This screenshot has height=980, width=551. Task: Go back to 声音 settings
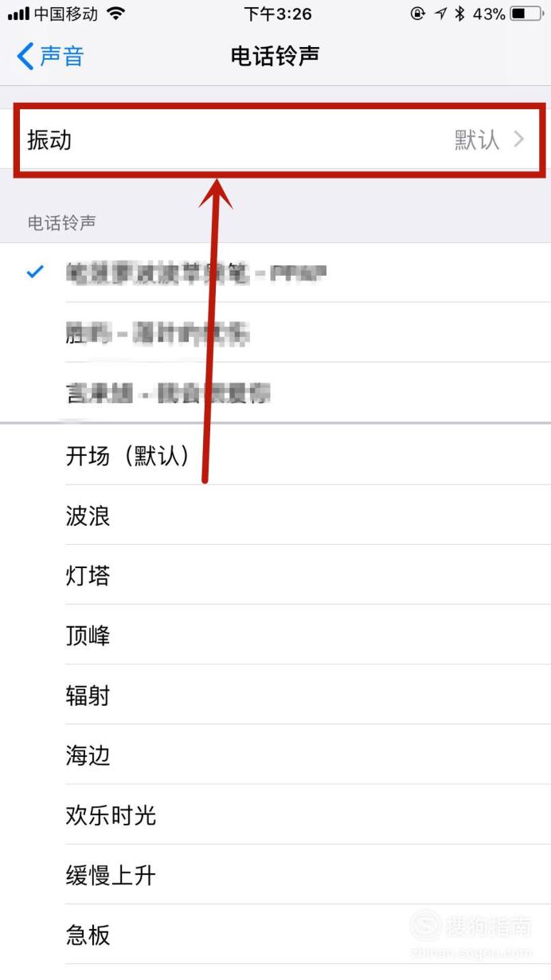(50, 57)
